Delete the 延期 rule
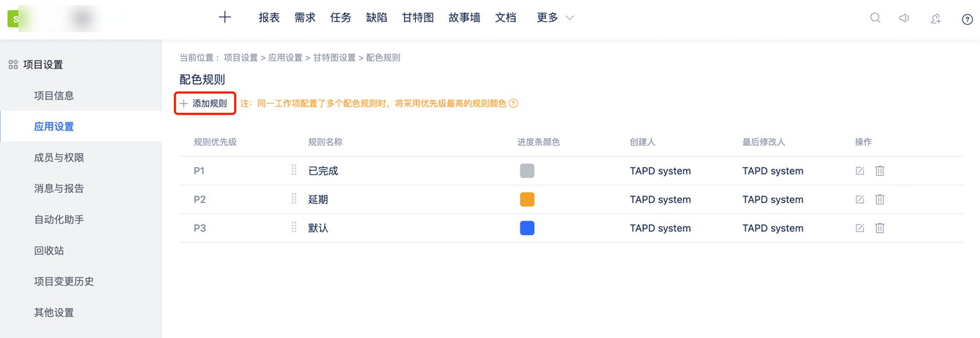This screenshot has height=338, width=980. [880, 199]
